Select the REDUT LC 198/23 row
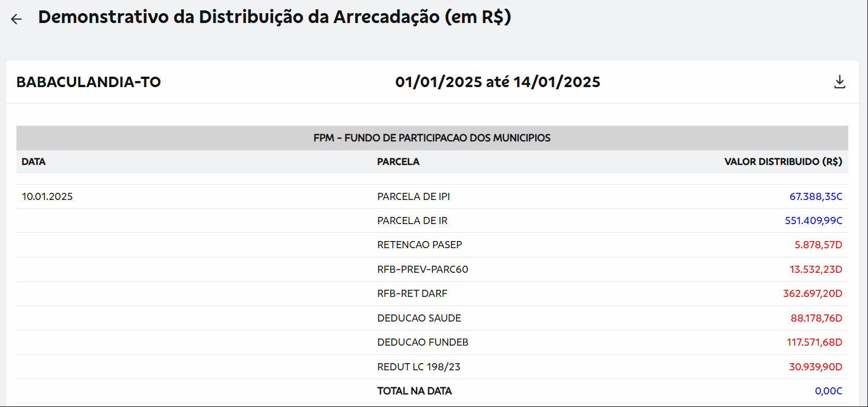 [x=432, y=367]
